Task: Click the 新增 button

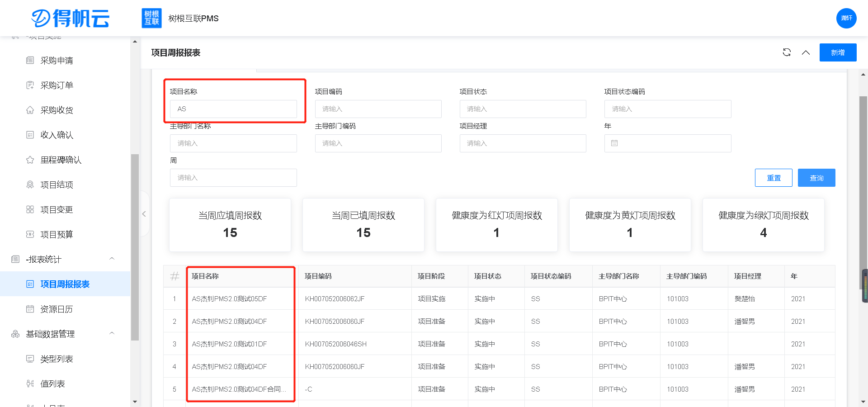Action: click(838, 52)
